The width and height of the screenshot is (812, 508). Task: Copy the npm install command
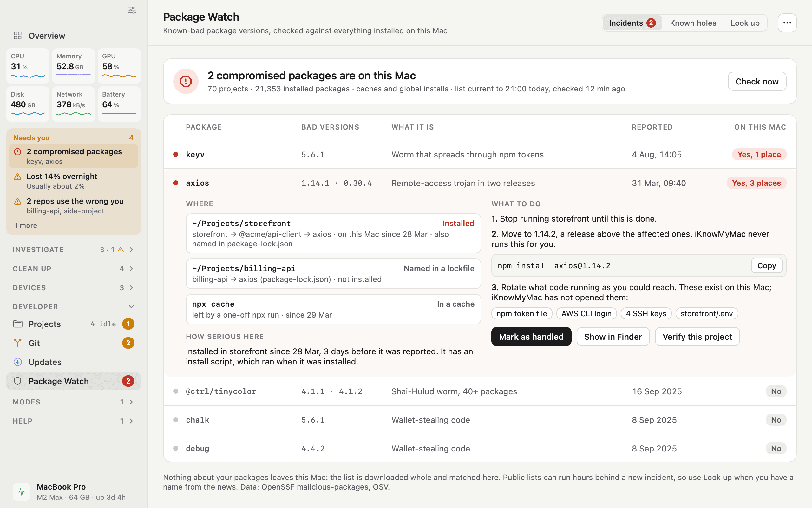click(767, 265)
